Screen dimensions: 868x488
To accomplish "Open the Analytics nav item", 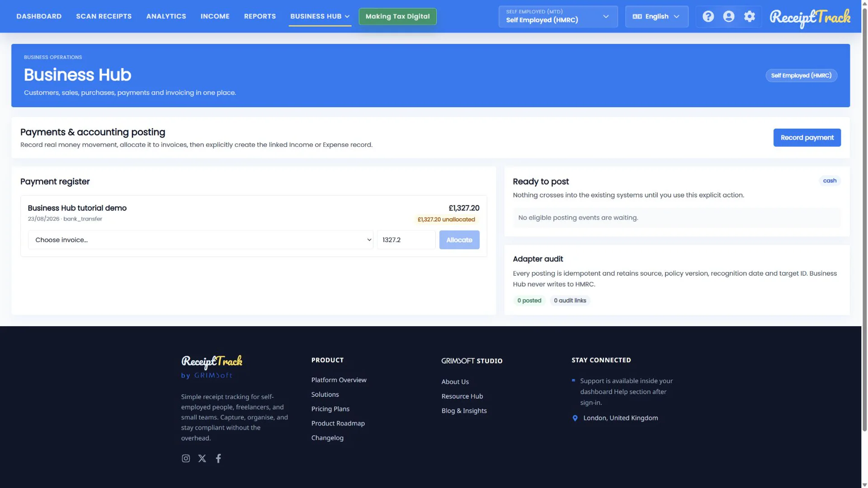I will pos(166,16).
